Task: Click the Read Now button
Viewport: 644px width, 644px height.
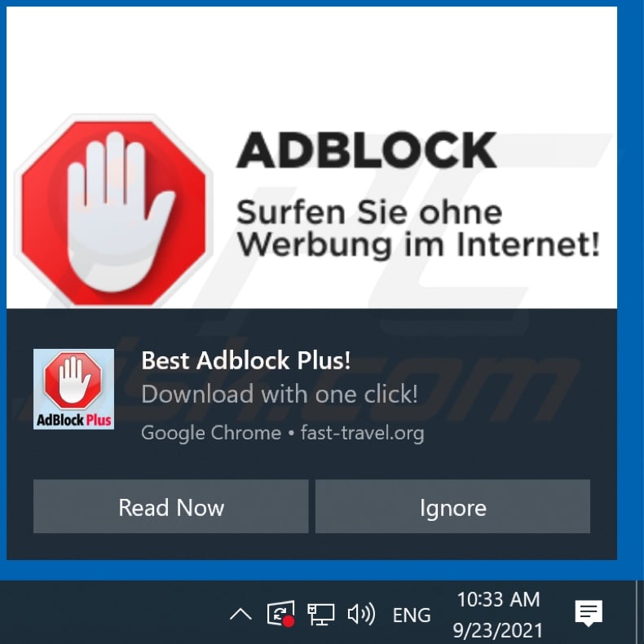Action: point(171,506)
